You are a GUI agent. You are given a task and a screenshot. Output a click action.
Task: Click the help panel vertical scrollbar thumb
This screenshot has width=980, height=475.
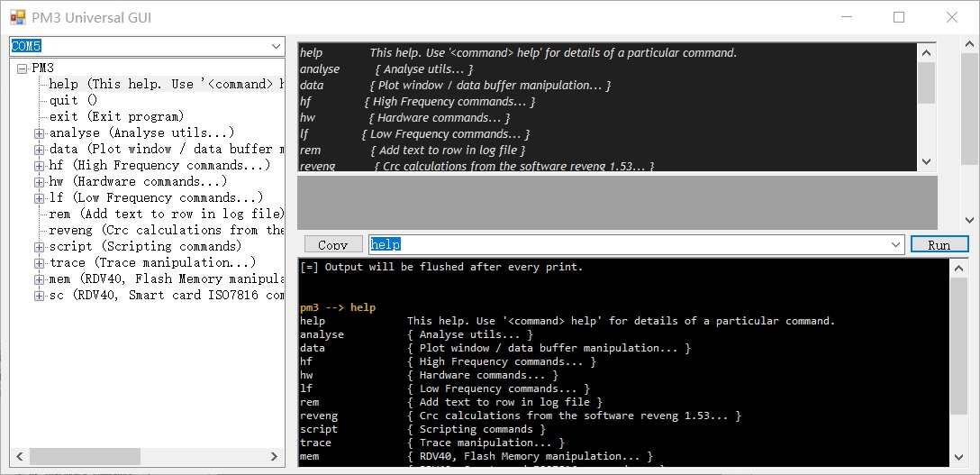(926, 83)
